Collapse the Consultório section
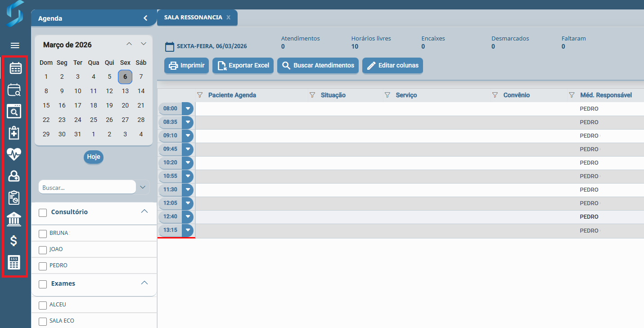This screenshot has height=328, width=644. tap(144, 211)
